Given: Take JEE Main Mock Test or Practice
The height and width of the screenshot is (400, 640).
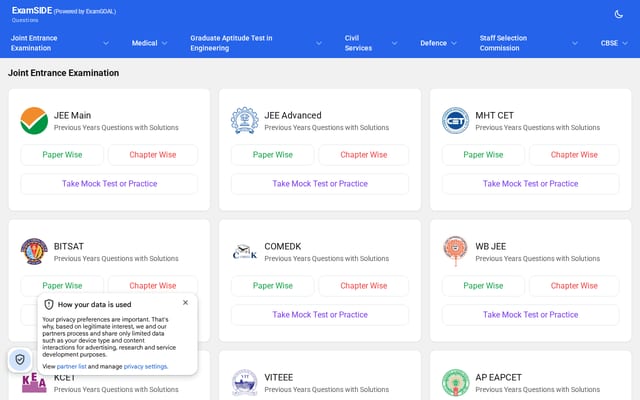Looking at the screenshot, I should pyautogui.click(x=109, y=184).
